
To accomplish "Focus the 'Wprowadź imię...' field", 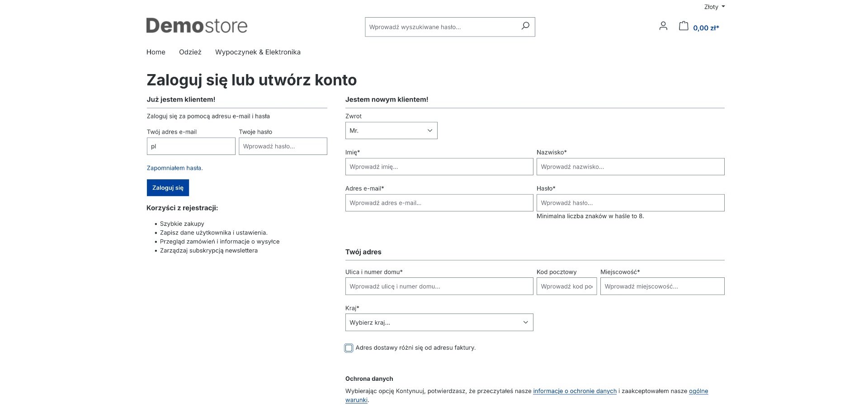I will (x=439, y=166).
